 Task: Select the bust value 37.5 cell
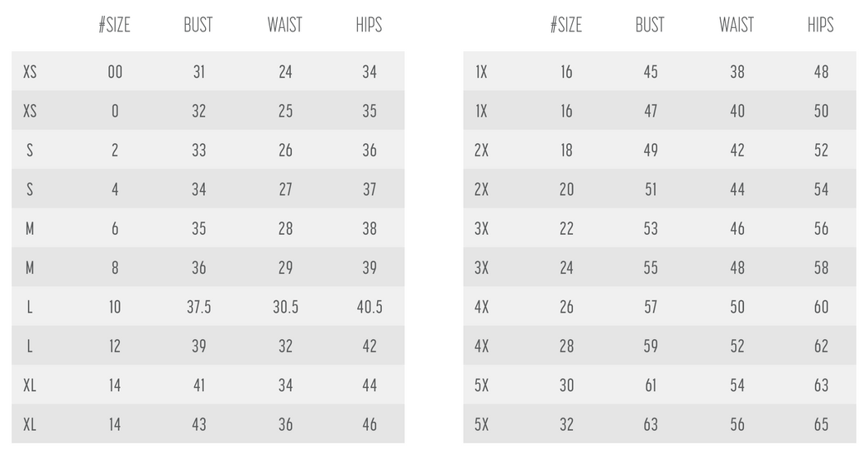(198, 307)
